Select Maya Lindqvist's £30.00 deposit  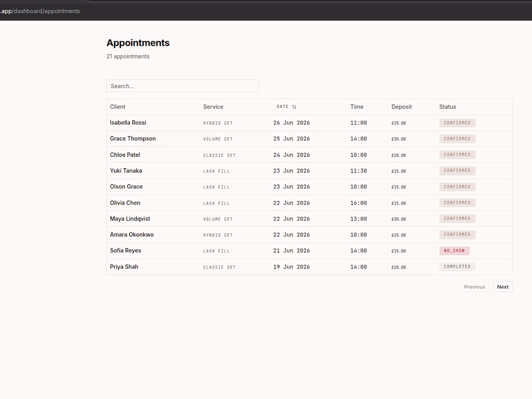point(399,219)
